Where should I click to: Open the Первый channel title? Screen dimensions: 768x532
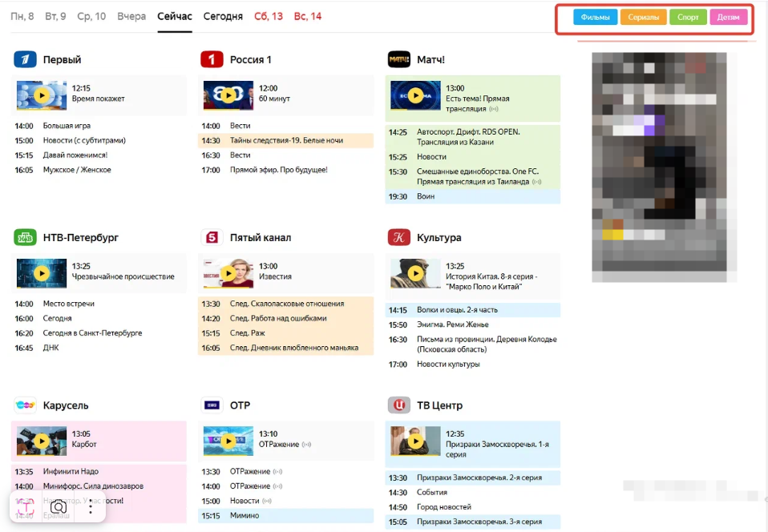[62, 60]
